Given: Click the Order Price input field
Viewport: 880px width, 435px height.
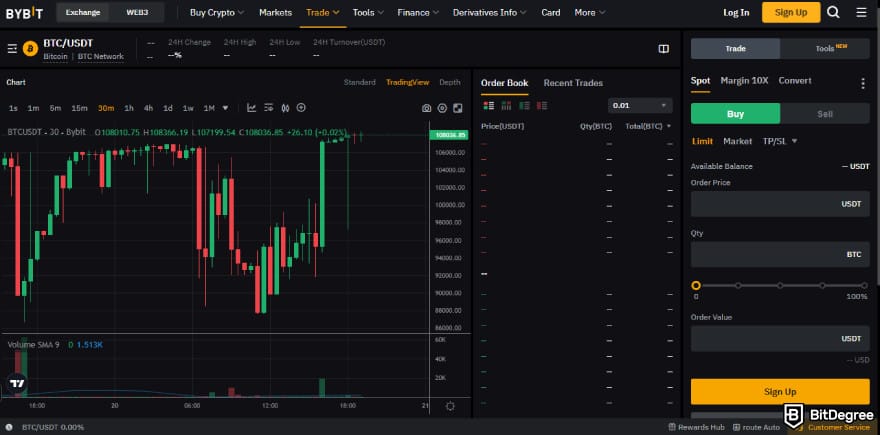Looking at the screenshot, I should (x=780, y=204).
